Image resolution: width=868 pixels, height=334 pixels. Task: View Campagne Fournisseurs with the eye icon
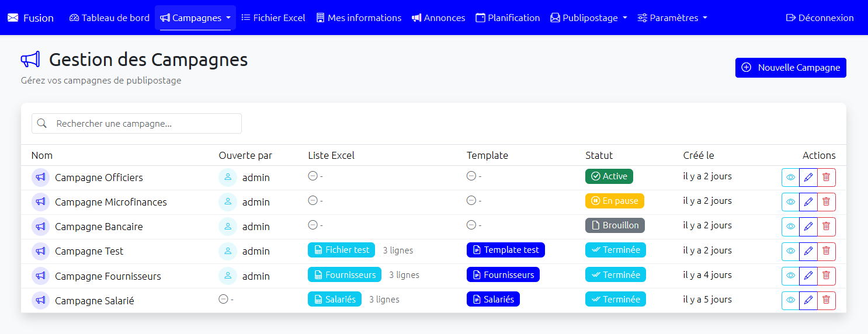(x=790, y=276)
